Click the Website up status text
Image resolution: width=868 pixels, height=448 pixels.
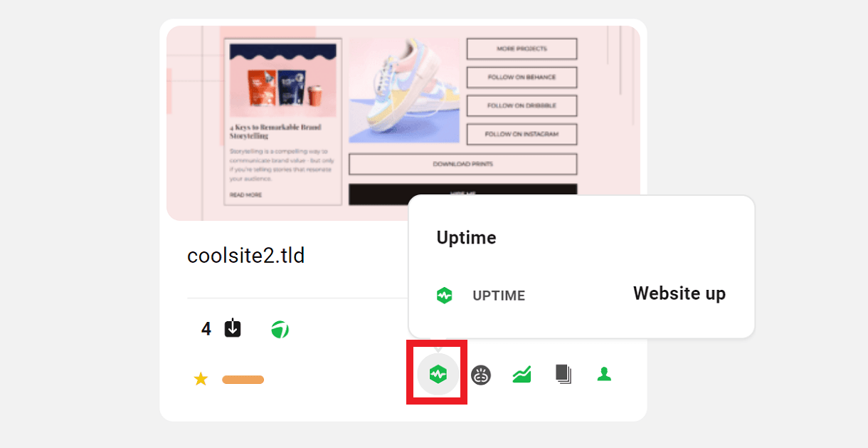tap(679, 293)
